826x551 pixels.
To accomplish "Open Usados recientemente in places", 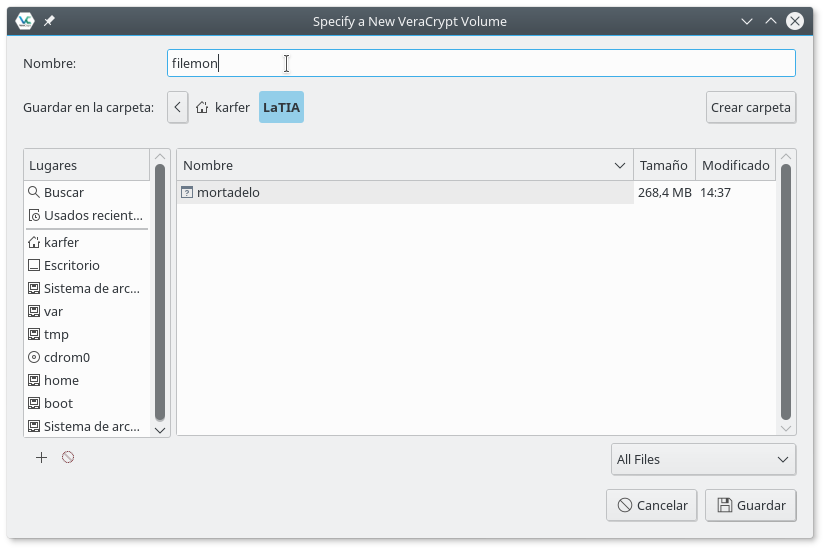I will click(x=92, y=215).
